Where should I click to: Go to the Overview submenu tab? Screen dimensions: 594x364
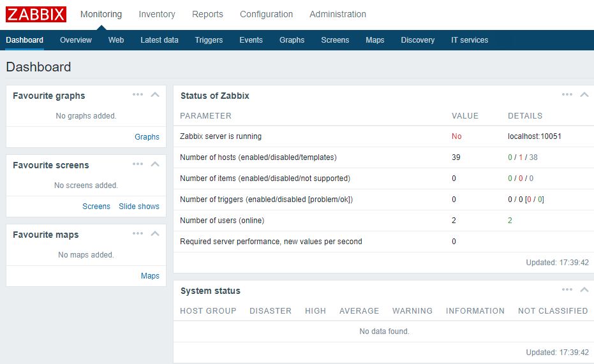click(76, 40)
